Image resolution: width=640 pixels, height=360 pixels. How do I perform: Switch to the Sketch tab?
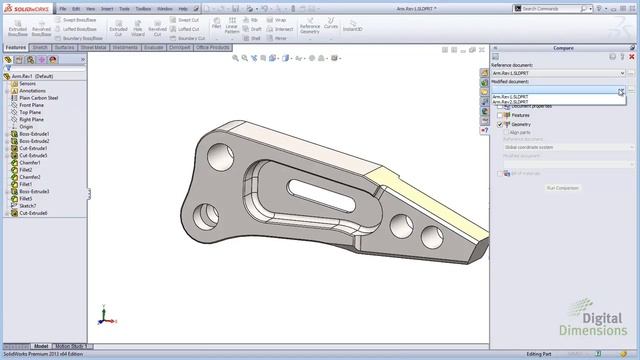coord(40,48)
